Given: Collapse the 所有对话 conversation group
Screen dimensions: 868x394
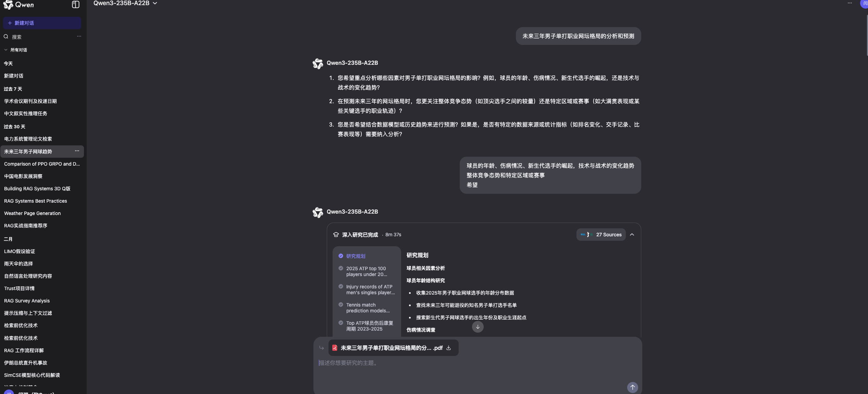Looking at the screenshot, I should click(x=6, y=50).
